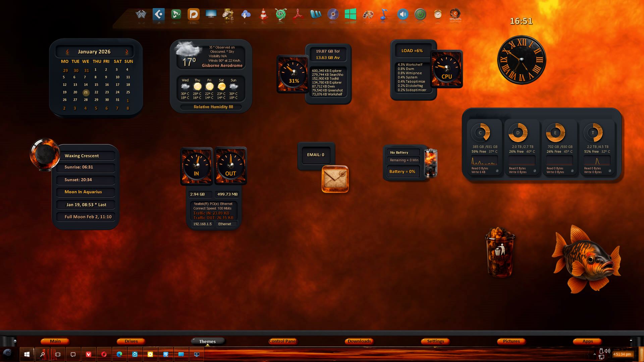Switch to the Themes tab
Screen dimensions: 644x362
pos(207,341)
